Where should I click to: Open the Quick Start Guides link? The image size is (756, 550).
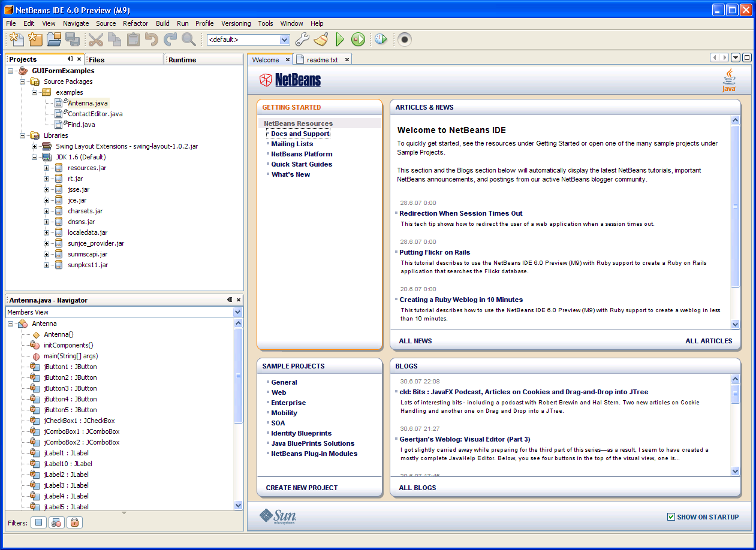(302, 164)
